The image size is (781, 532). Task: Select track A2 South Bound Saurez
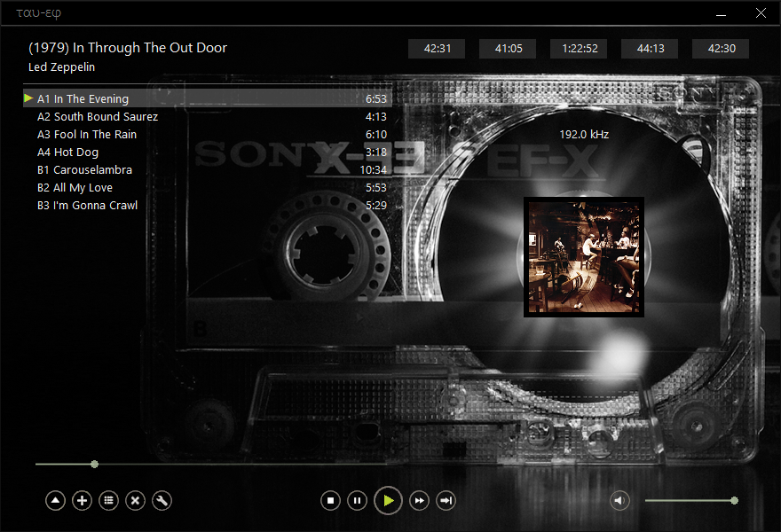[x=98, y=117]
